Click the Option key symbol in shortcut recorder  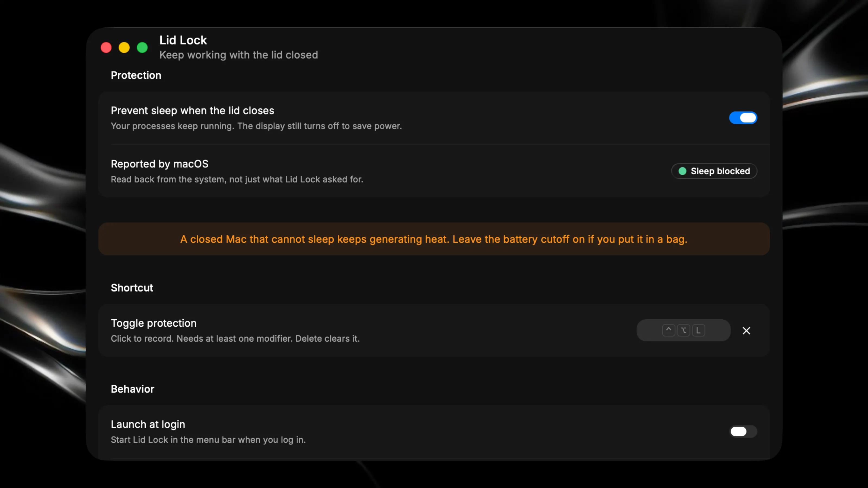pyautogui.click(x=683, y=330)
